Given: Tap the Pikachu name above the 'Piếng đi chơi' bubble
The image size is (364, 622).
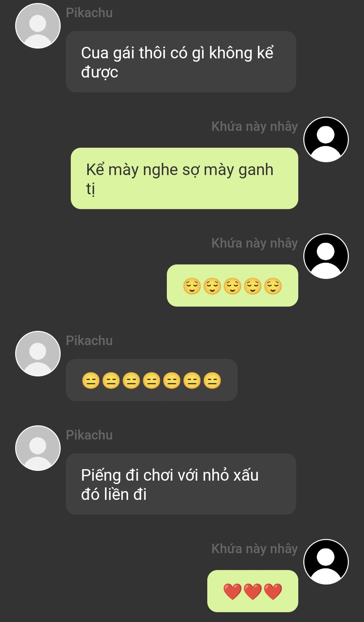Looking at the screenshot, I should point(89,435).
